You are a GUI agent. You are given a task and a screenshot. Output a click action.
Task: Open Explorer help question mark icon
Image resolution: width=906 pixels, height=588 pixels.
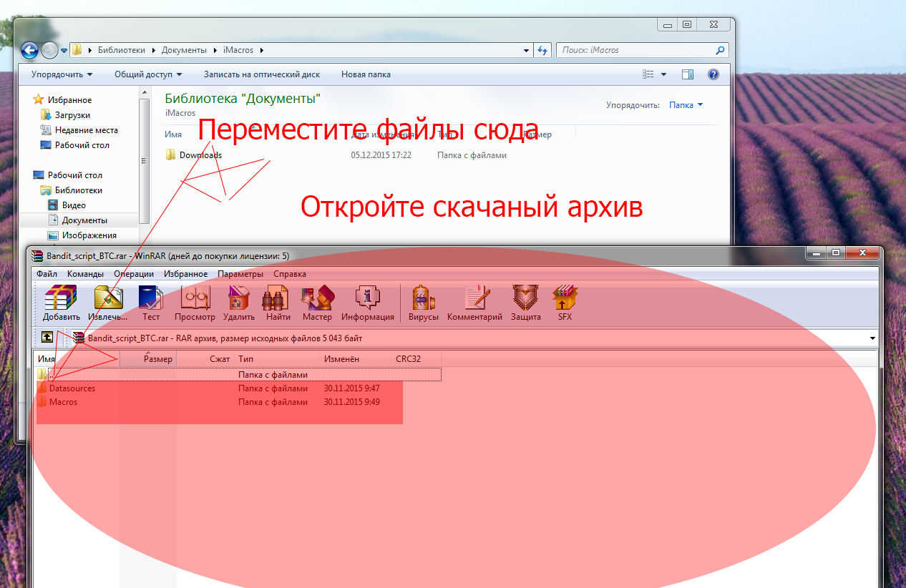tap(713, 74)
